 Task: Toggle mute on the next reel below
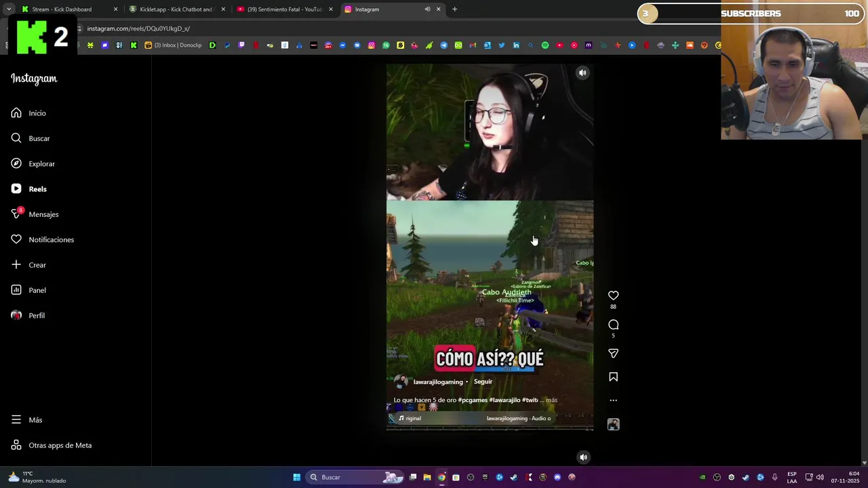click(x=583, y=457)
